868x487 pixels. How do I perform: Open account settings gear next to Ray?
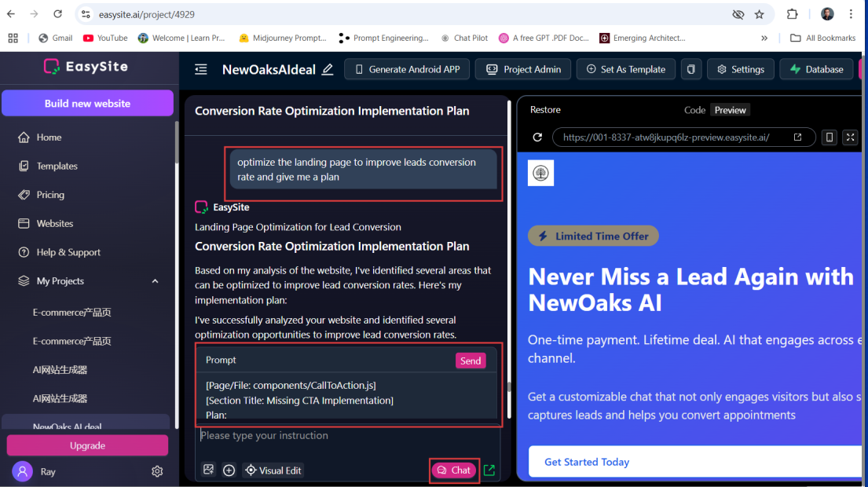[x=157, y=471]
